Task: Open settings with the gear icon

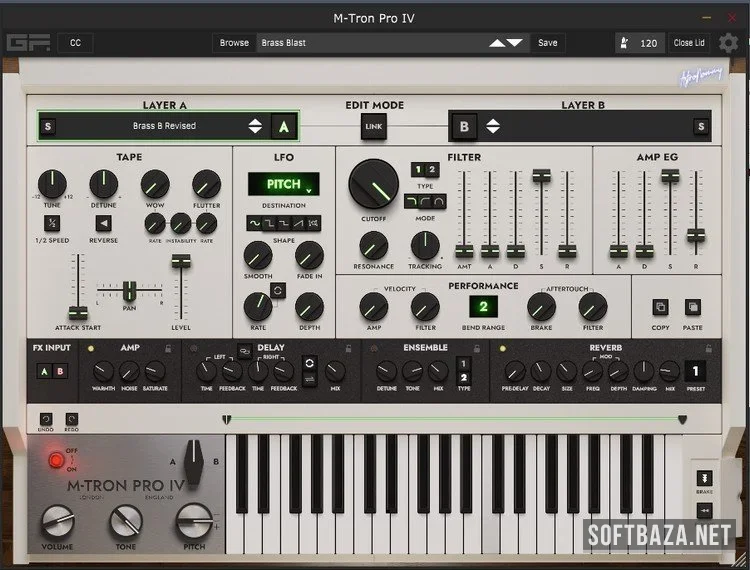Action: pyautogui.click(x=729, y=43)
